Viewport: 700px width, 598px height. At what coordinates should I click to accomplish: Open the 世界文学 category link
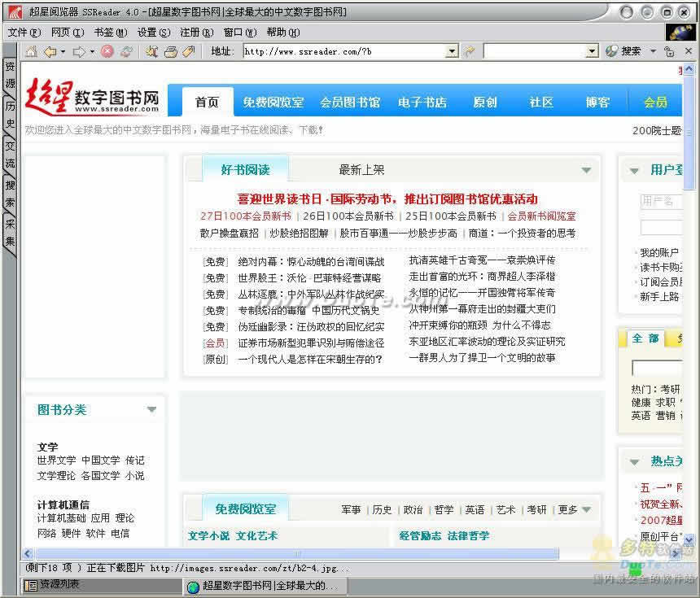click(x=57, y=461)
